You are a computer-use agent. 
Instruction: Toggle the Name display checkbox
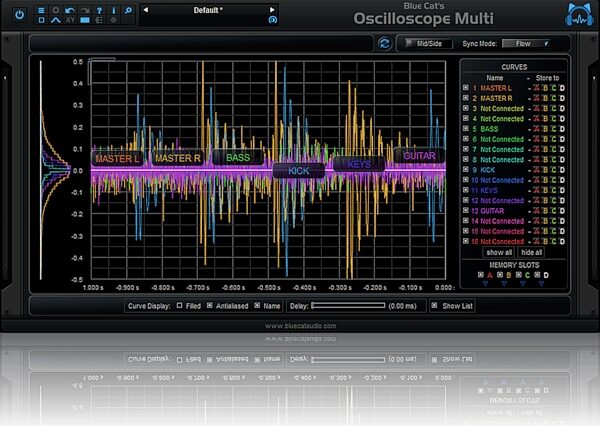(257, 305)
